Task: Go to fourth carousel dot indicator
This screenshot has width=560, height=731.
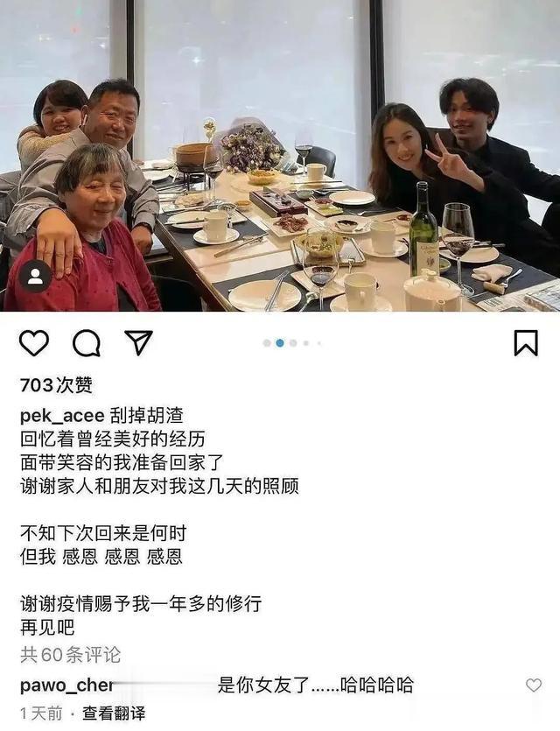Action: pyautogui.click(x=306, y=343)
